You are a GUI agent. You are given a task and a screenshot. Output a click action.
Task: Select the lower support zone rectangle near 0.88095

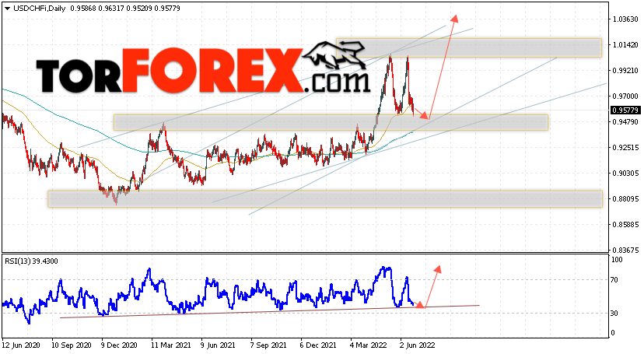click(325, 198)
